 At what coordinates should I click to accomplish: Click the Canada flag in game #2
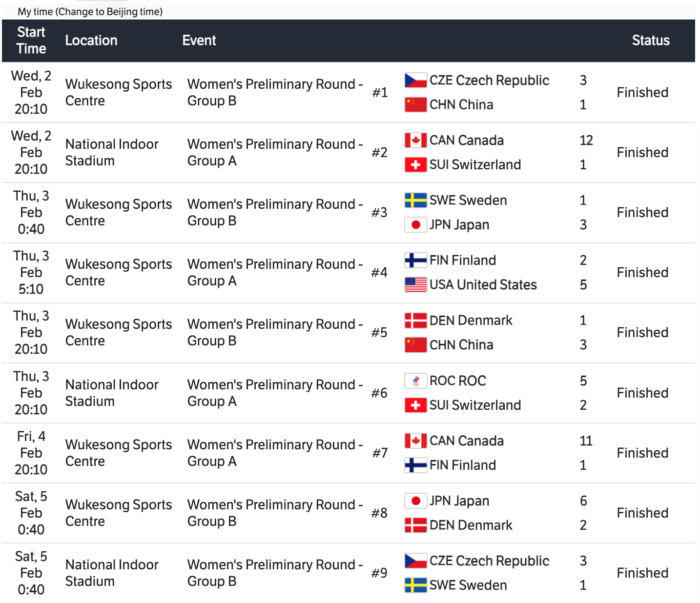[415, 141]
